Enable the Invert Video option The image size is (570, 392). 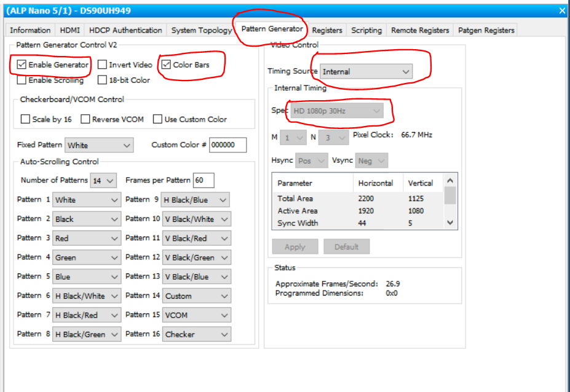[x=101, y=64]
